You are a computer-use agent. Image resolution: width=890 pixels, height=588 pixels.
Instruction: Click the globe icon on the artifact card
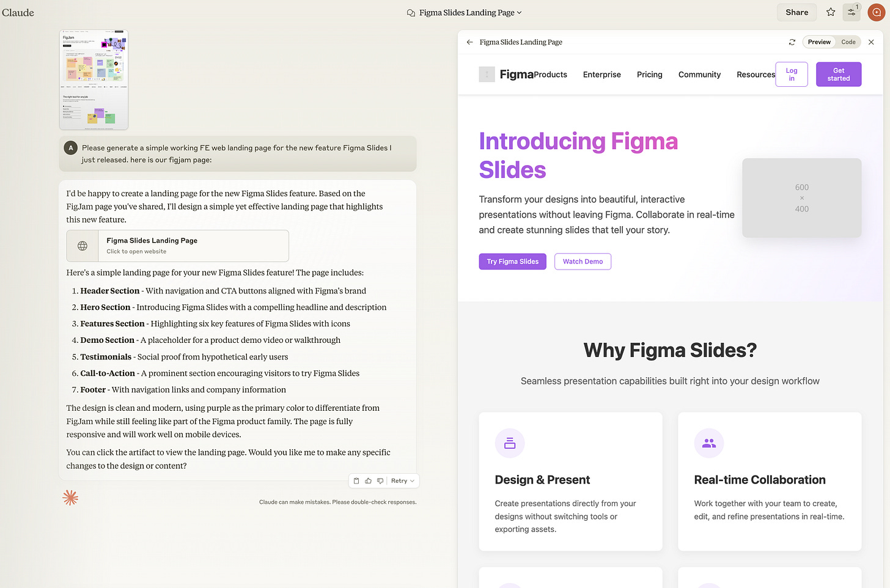click(x=83, y=246)
